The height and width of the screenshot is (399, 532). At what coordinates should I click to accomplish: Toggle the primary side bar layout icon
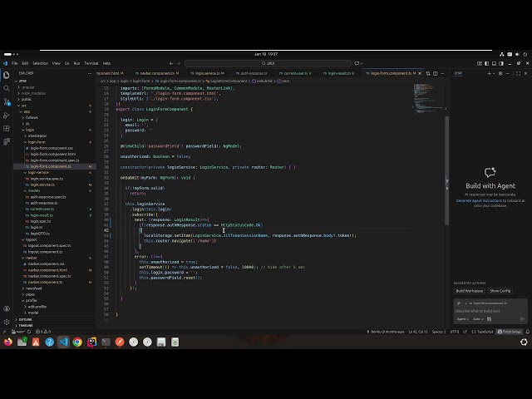(487, 63)
